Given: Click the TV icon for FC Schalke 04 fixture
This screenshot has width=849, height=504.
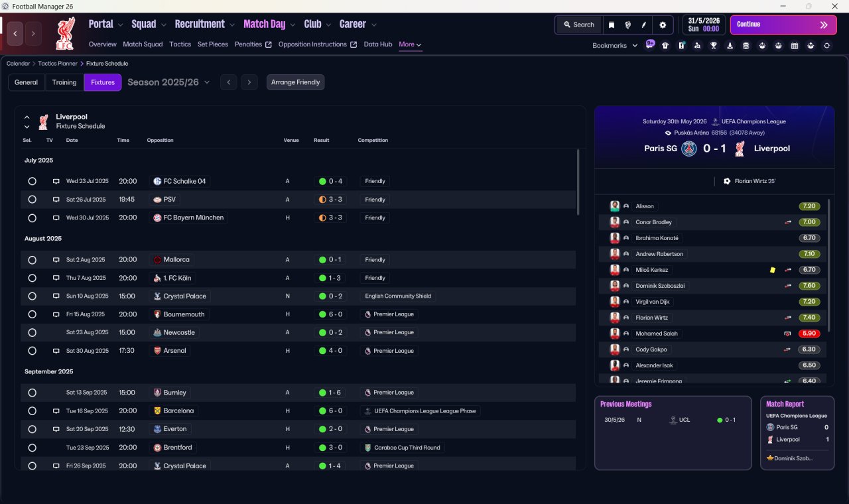Looking at the screenshot, I should click(x=56, y=181).
